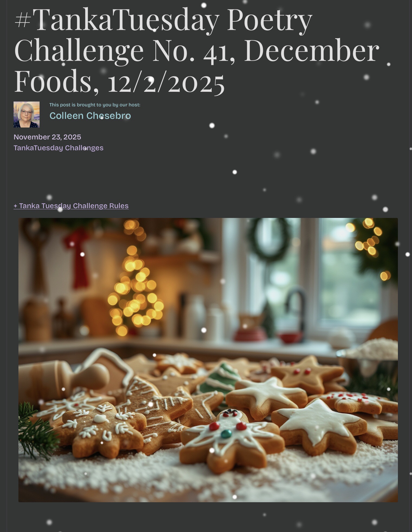Visit the Colleen Chesebro author link
This screenshot has height=532, width=412.
click(x=90, y=116)
